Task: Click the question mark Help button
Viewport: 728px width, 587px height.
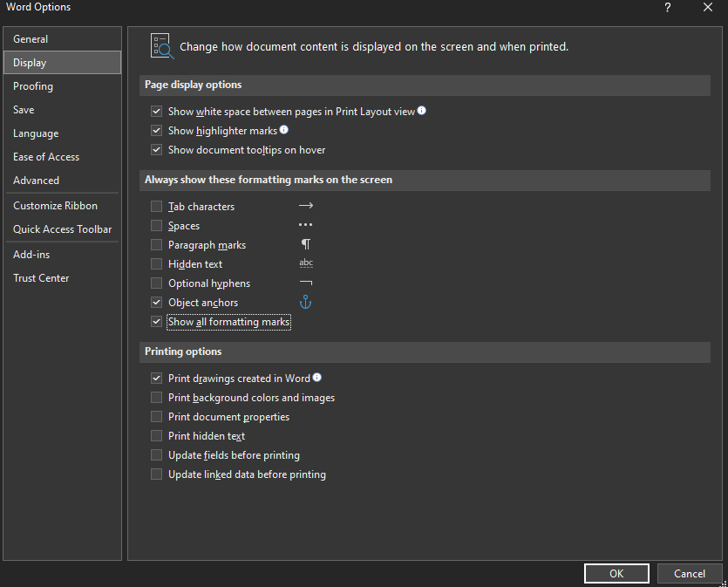Action: click(667, 8)
